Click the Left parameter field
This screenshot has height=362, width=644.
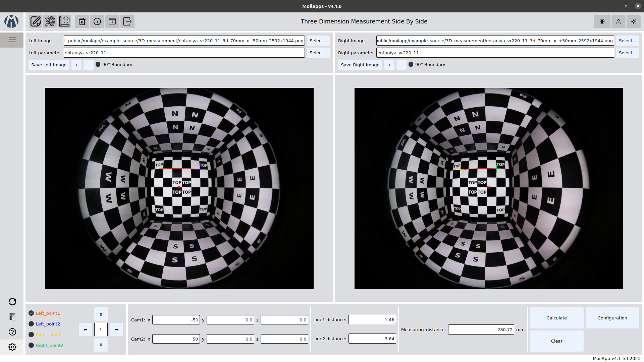(x=184, y=53)
